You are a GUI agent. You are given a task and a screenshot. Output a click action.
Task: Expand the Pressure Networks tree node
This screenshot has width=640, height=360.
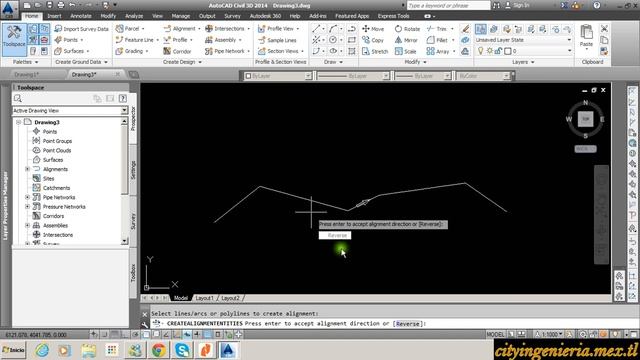(27, 207)
